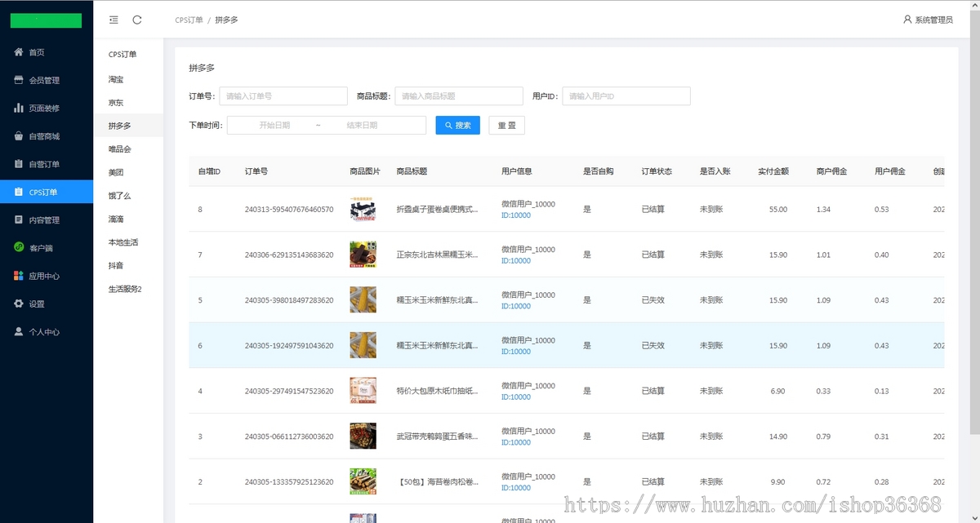Open the 开始日期 date picker
The width and height of the screenshot is (980, 523).
point(274,126)
